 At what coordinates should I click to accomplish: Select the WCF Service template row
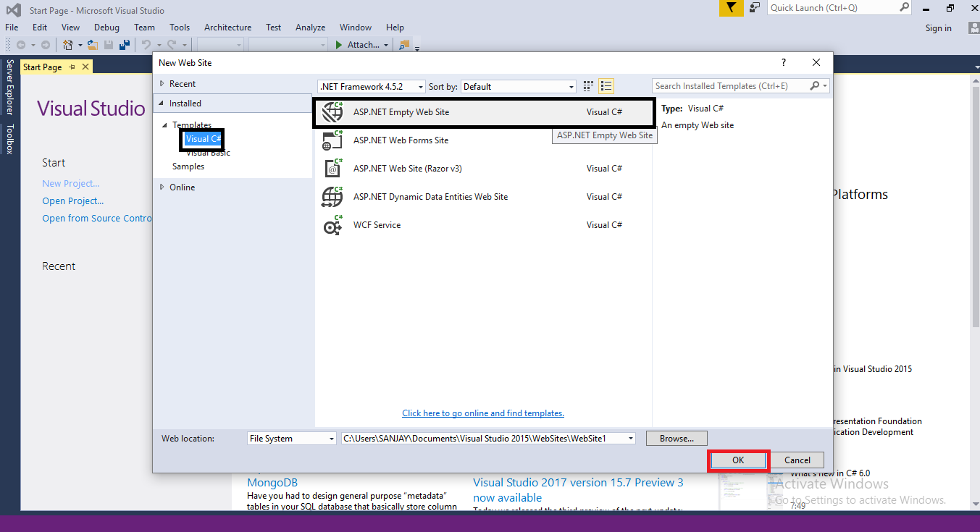click(x=483, y=225)
